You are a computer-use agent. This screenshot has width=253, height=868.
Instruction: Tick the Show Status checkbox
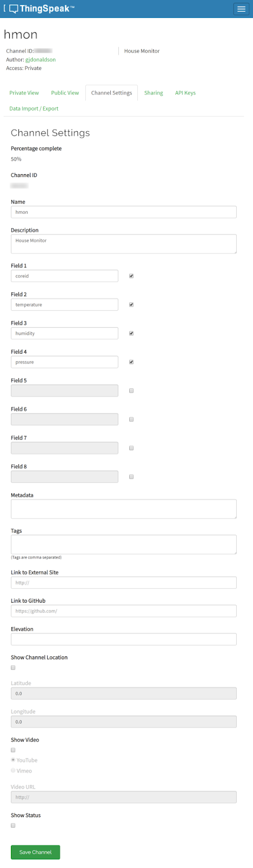coord(13,826)
